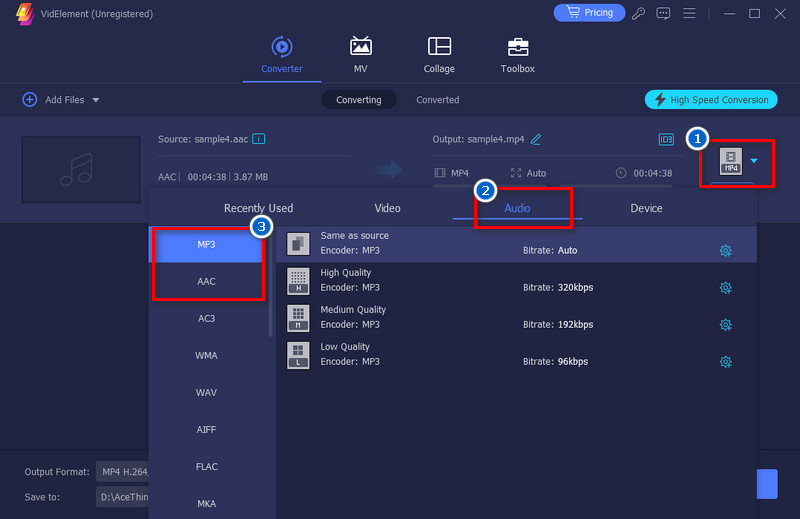Switch to the MV tab
Image resolution: width=800 pixels, height=519 pixels.
pyautogui.click(x=360, y=55)
